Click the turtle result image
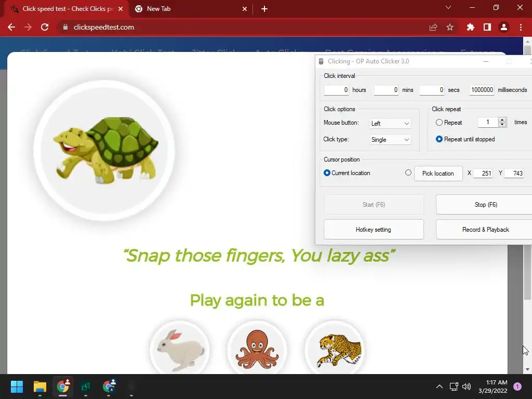This screenshot has width=532, height=399. click(104, 150)
